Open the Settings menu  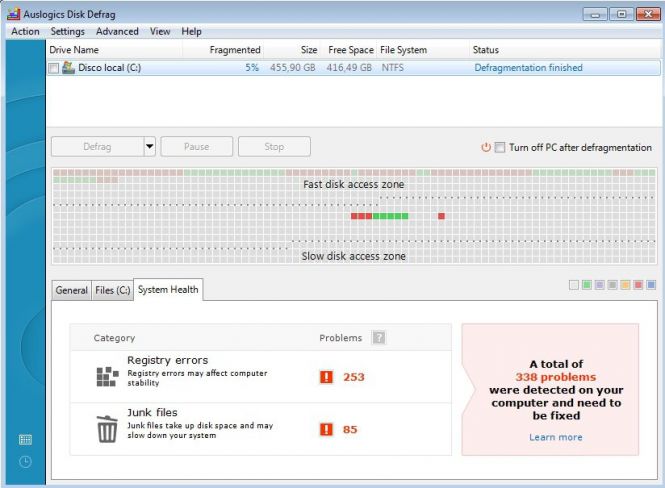(67, 31)
